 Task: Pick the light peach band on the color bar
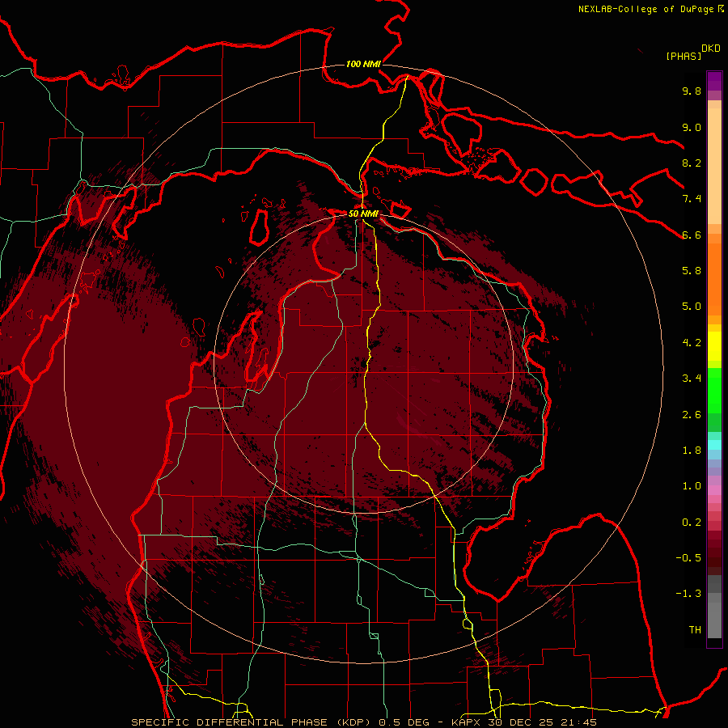point(714,167)
